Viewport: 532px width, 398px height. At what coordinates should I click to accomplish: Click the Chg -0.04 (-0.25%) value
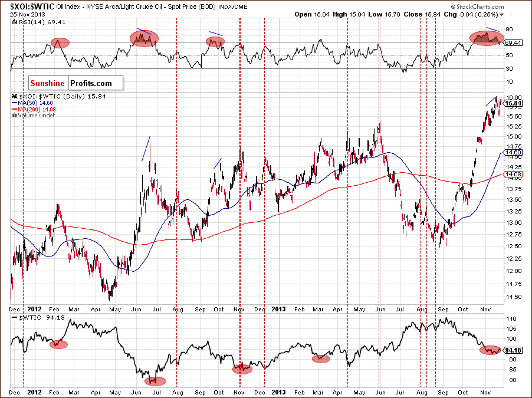point(471,14)
